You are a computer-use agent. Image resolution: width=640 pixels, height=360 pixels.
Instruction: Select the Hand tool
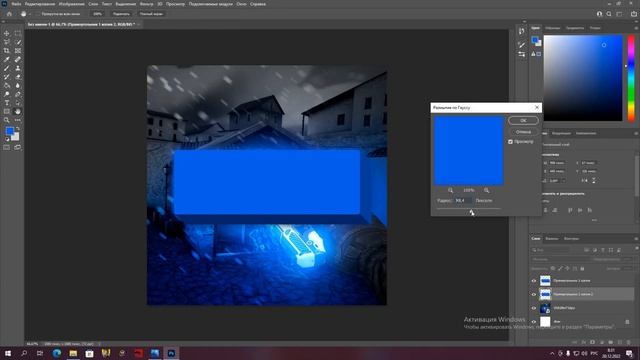coord(18,111)
